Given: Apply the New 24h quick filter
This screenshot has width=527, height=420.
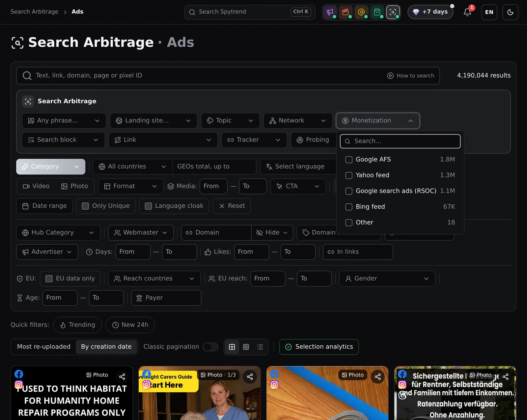Looking at the screenshot, I should [130, 325].
